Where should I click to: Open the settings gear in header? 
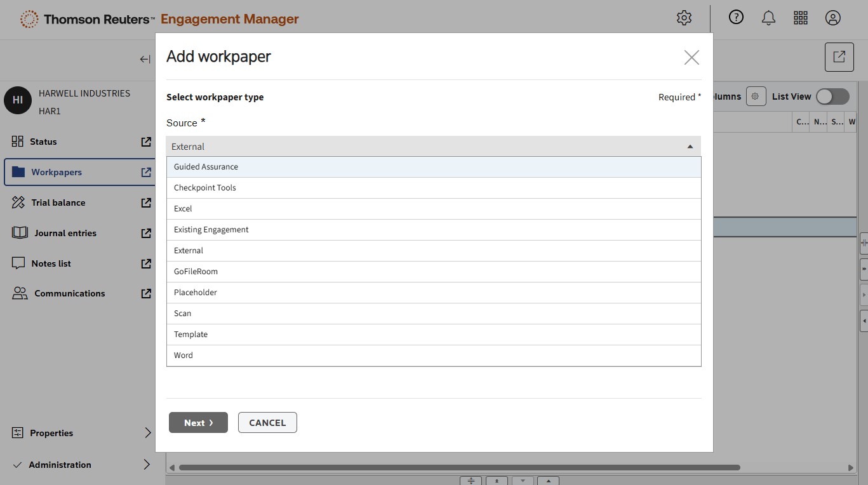coord(684,18)
